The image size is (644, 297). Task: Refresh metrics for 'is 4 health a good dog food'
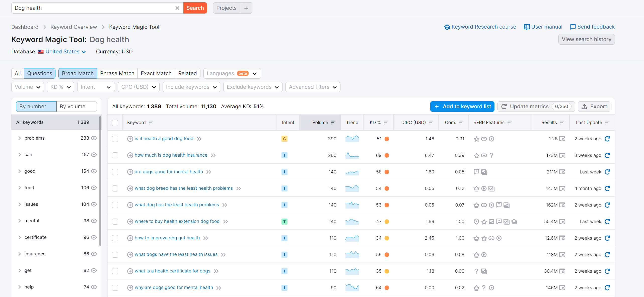(607, 139)
